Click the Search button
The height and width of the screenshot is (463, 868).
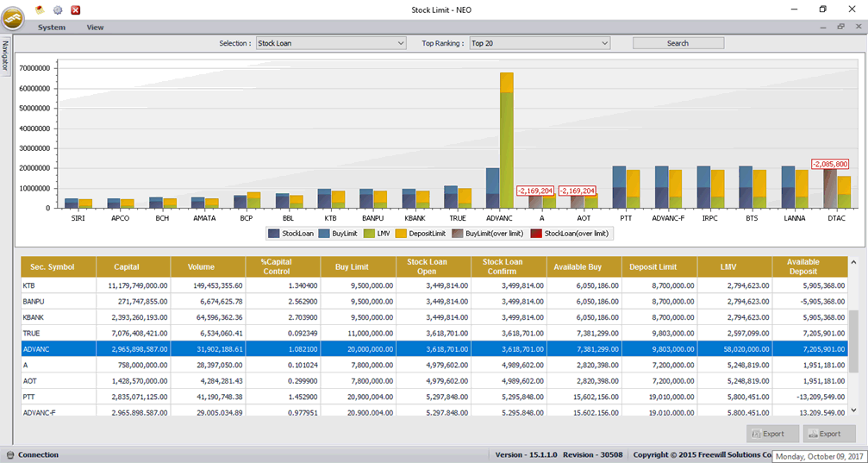(678, 43)
